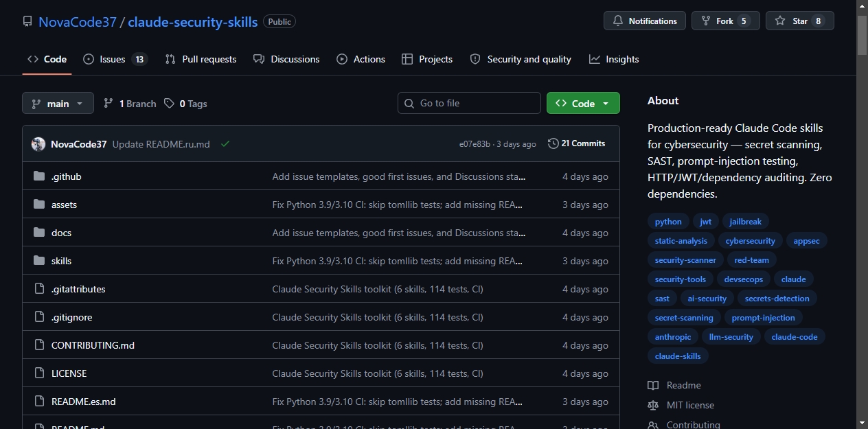
Task: Click the branch icon next to 1 Branch
Action: point(108,104)
